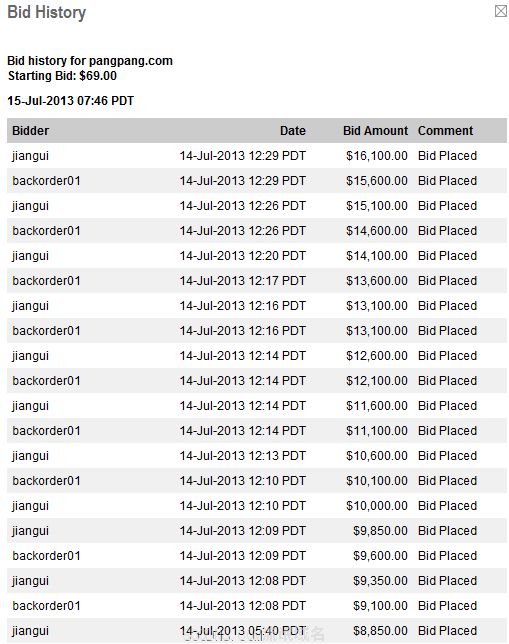Click the Comment column header
Image resolution: width=509 pixels, height=644 pixels.
point(445,131)
